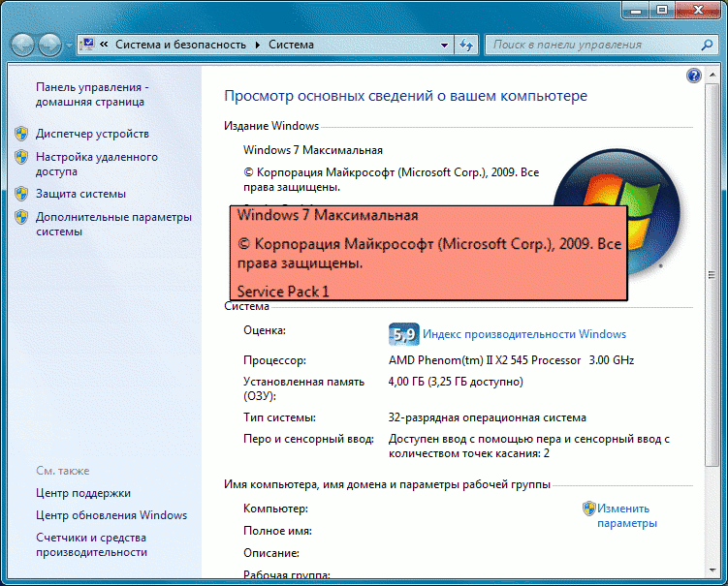Click shield icon beside 'Защита системы'
This screenshot has width=728, height=586.
tap(21, 194)
